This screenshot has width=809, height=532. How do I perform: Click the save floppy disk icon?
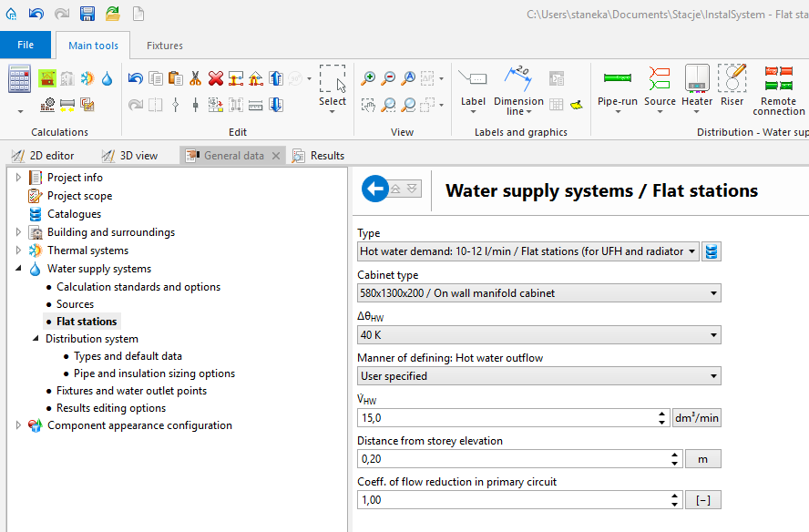(x=87, y=14)
